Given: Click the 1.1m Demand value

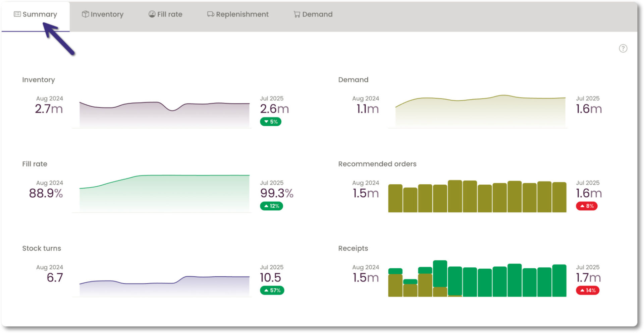Looking at the screenshot, I should pos(368,109).
